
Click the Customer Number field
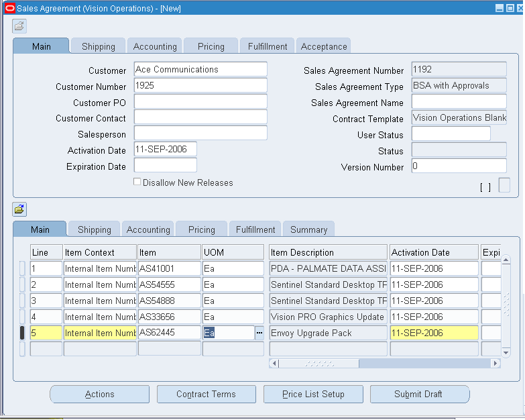point(200,85)
